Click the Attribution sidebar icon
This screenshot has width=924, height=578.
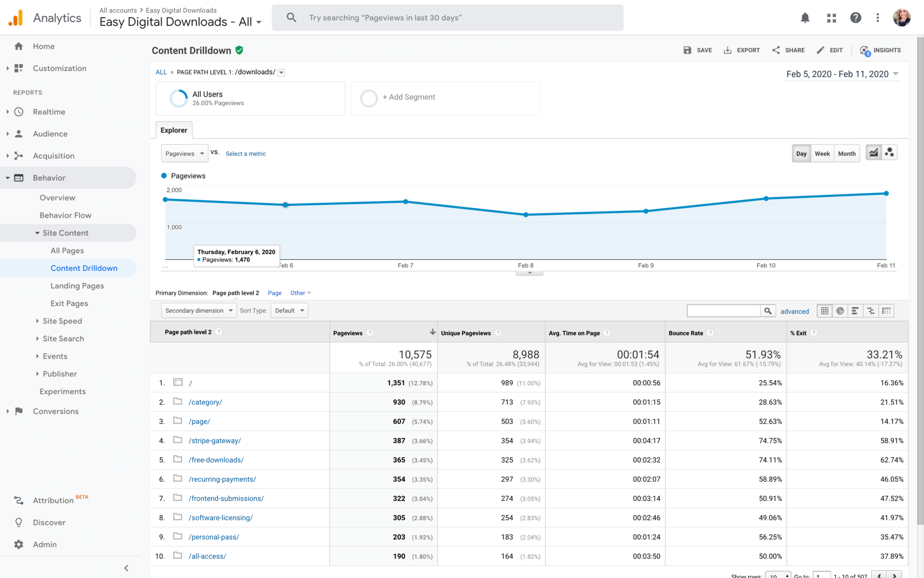[18, 500]
